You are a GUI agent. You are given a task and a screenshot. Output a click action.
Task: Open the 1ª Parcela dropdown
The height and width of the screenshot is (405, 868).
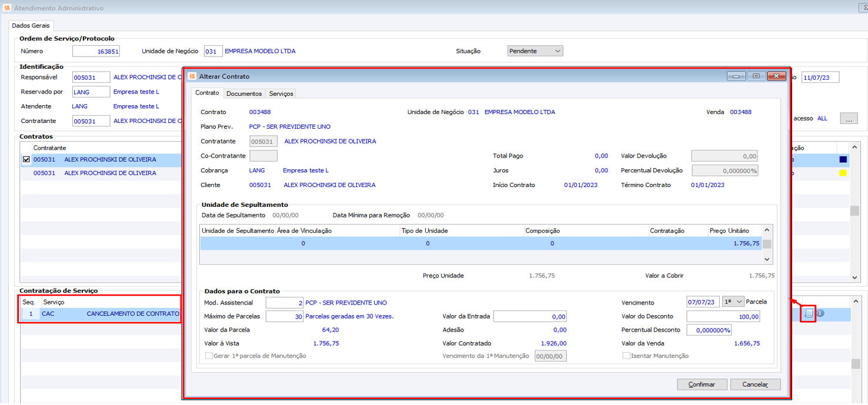[733, 302]
